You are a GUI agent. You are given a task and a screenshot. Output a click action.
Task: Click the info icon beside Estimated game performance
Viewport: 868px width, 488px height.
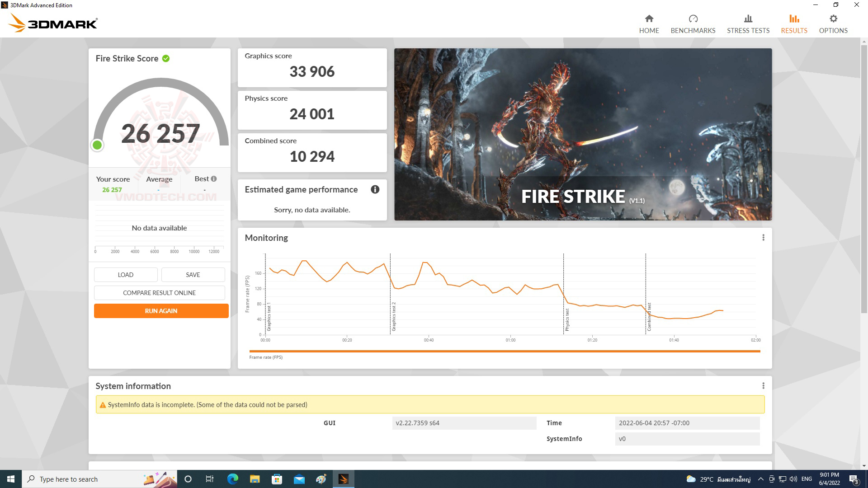[376, 190]
